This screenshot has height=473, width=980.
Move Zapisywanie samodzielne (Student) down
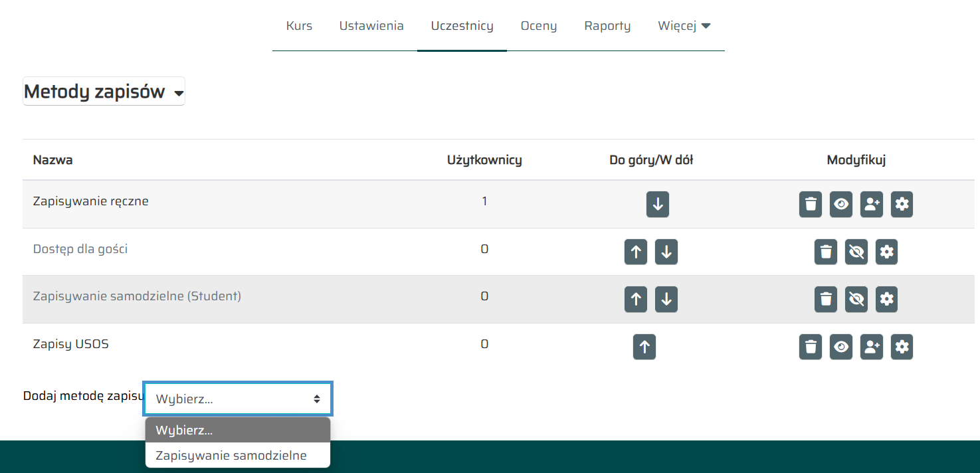pyautogui.click(x=666, y=300)
